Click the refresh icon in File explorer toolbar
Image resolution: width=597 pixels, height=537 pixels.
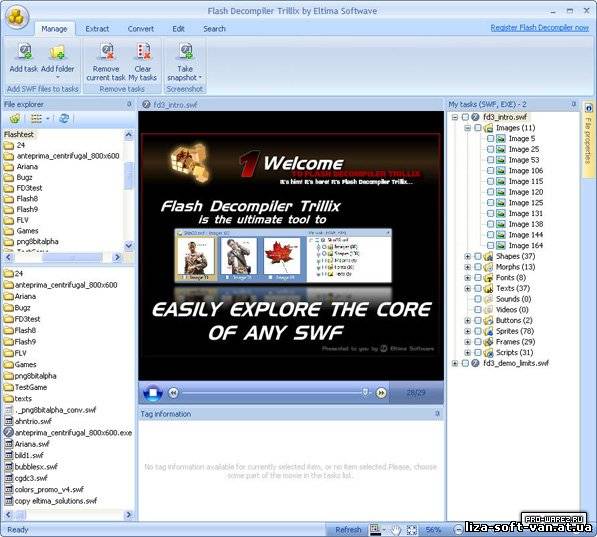click(x=64, y=118)
